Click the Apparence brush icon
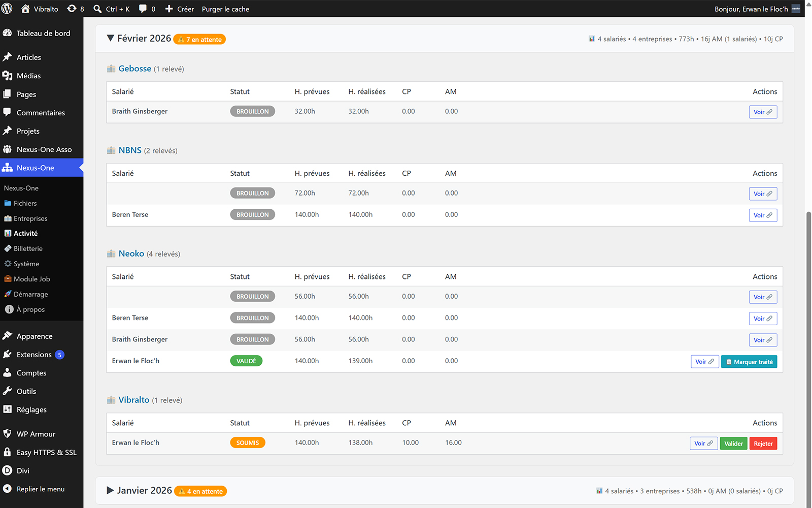This screenshot has height=508, width=812. 7,336
